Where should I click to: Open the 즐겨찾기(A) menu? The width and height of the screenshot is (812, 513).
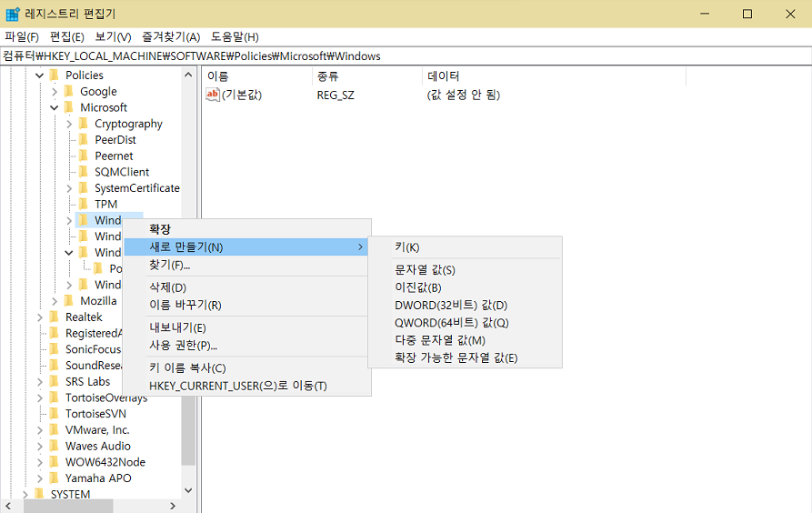[171, 36]
